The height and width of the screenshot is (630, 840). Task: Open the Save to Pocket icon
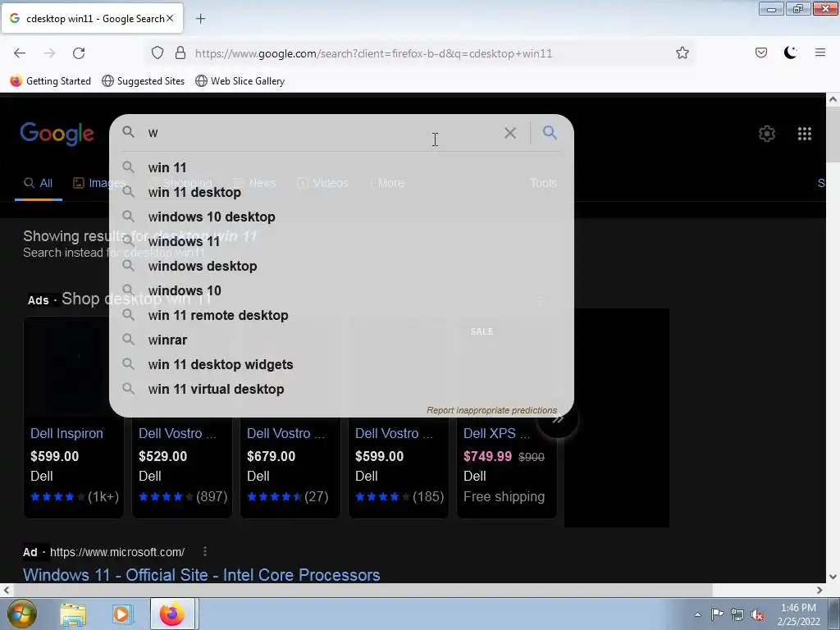pyautogui.click(x=760, y=52)
